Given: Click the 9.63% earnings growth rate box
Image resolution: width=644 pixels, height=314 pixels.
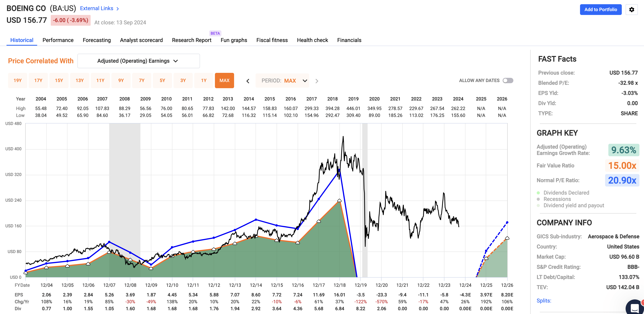Looking at the screenshot, I should [x=624, y=150].
